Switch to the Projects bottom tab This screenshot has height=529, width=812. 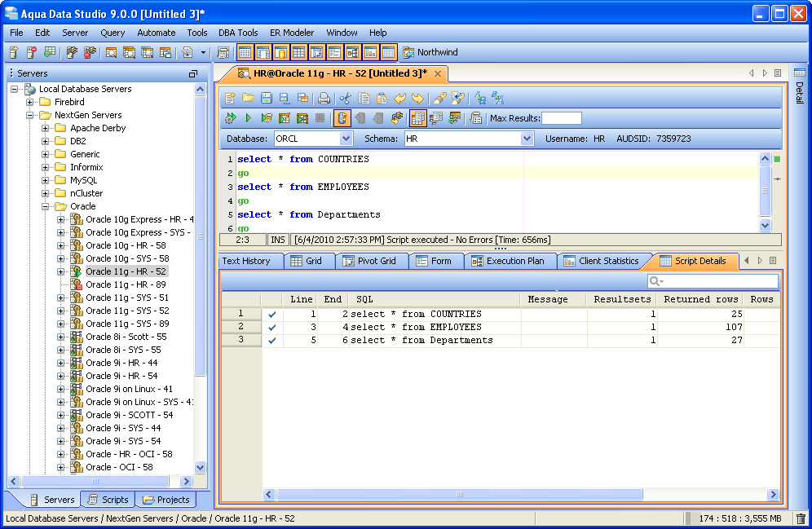point(166,500)
